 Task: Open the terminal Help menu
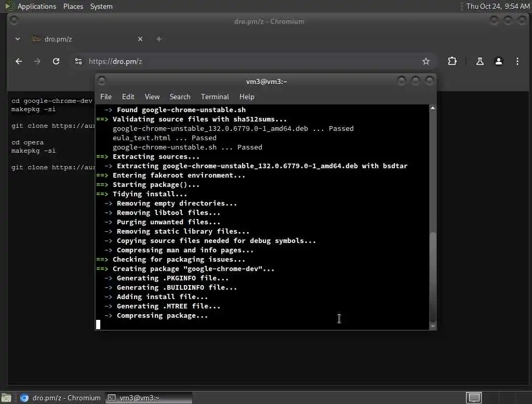click(247, 97)
